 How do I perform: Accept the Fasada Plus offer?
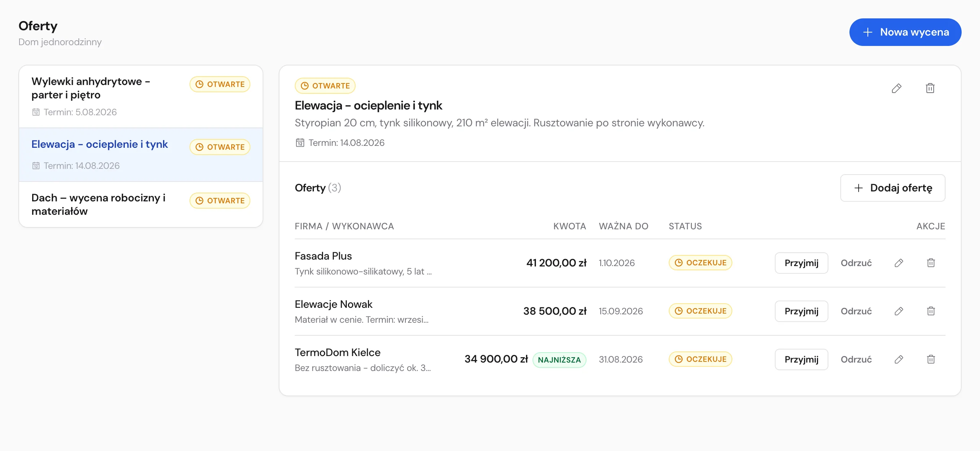click(x=802, y=263)
